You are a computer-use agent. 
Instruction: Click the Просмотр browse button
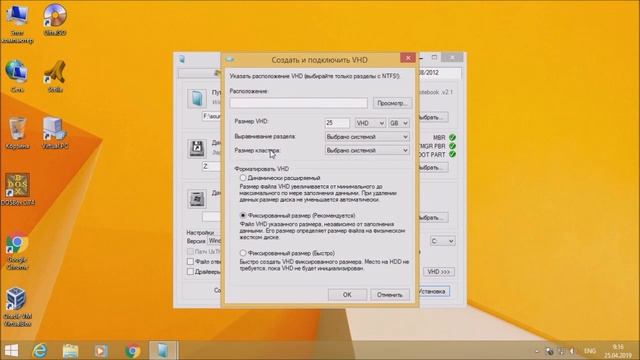[392, 103]
